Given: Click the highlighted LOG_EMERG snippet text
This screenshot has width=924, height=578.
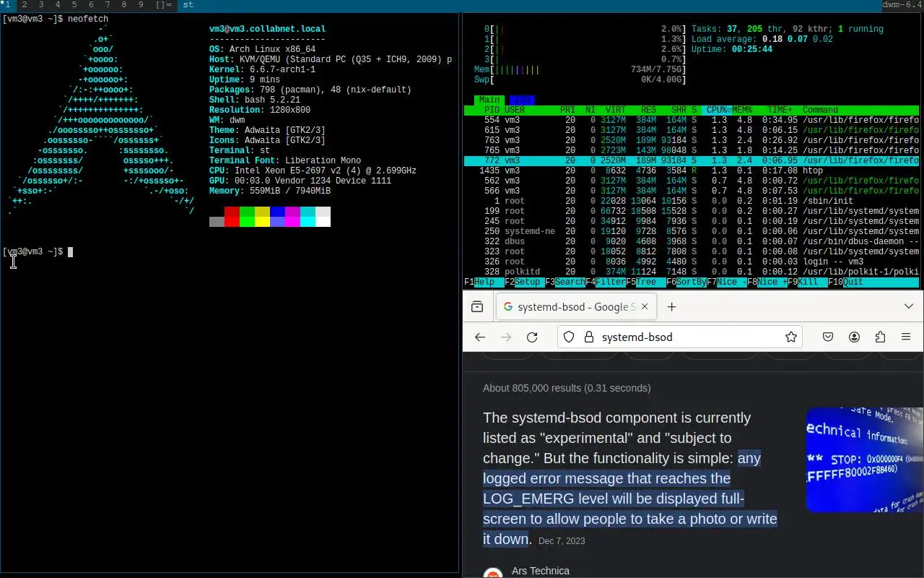Looking at the screenshot, I should (x=630, y=499).
